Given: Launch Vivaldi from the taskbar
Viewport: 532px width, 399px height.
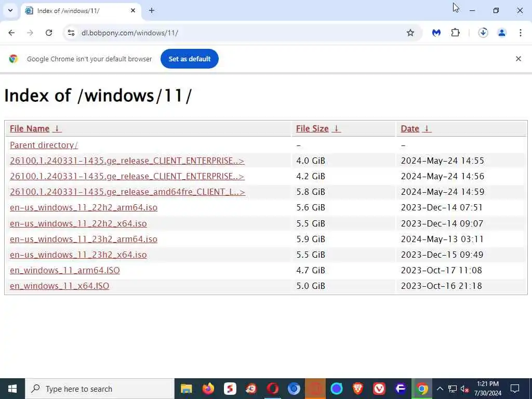Looking at the screenshot, I should 379,389.
